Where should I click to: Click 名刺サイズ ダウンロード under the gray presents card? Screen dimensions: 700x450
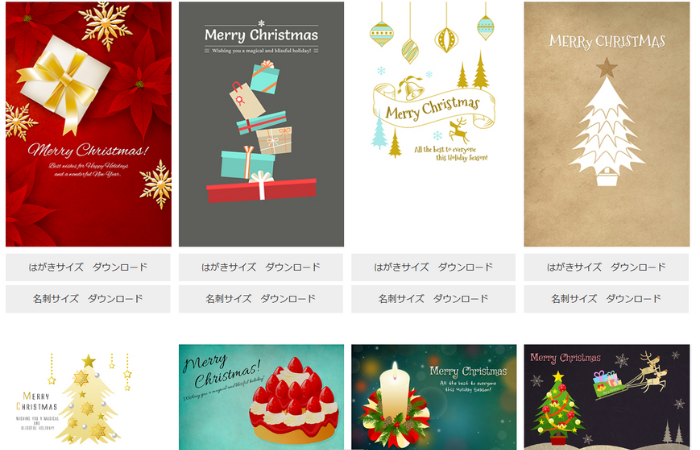click(x=261, y=299)
